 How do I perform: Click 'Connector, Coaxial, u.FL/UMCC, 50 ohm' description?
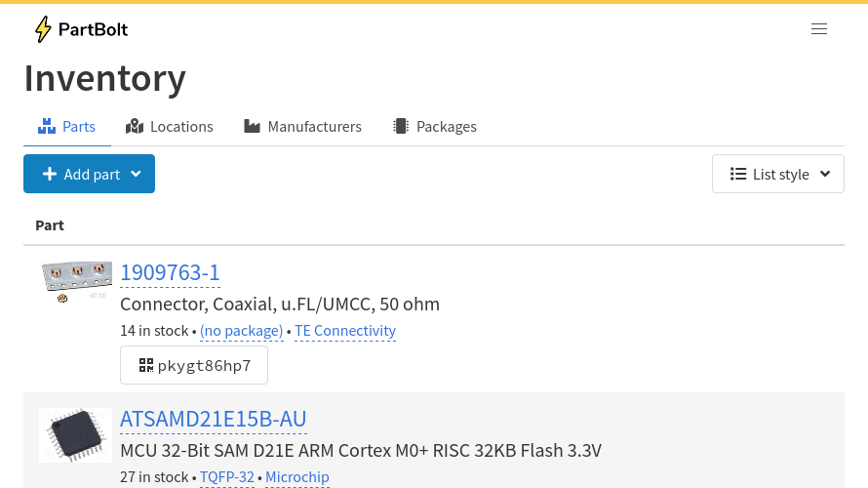click(x=280, y=305)
